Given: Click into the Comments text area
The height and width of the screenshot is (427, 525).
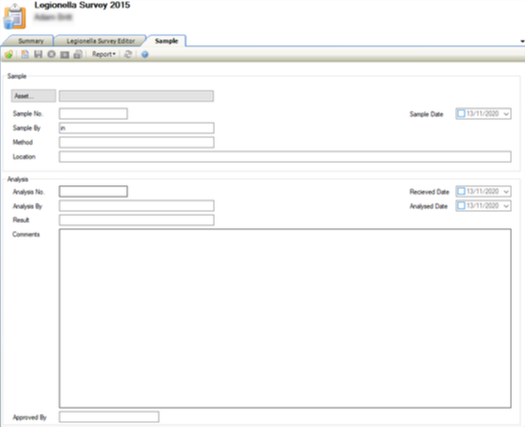Looking at the screenshot, I should pos(285,318).
